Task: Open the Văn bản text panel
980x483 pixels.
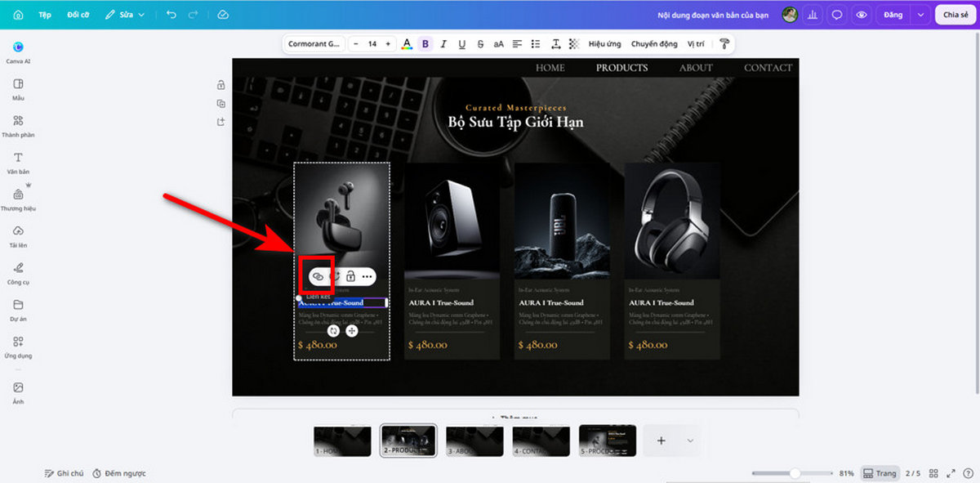Action: [18, 163]
